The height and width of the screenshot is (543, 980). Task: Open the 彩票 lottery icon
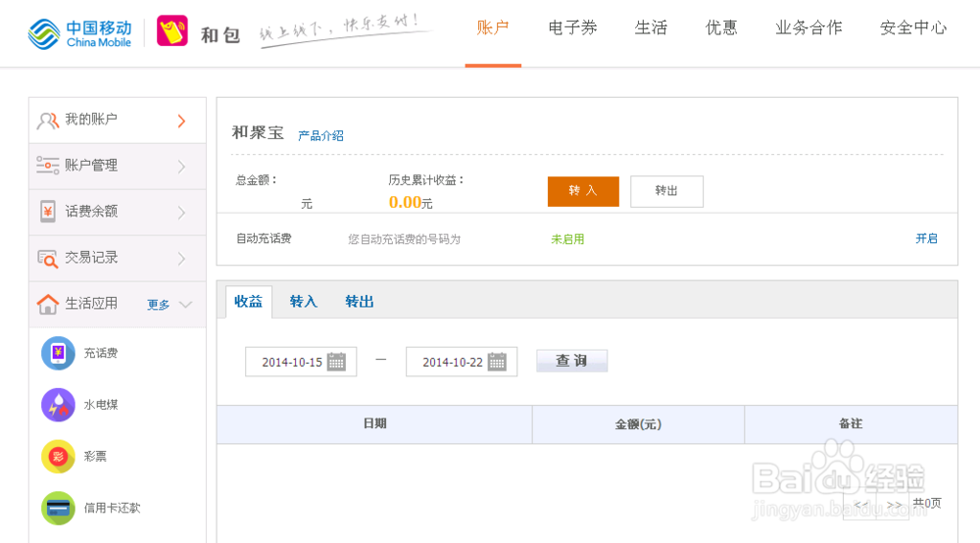click(x=58, y=456)
